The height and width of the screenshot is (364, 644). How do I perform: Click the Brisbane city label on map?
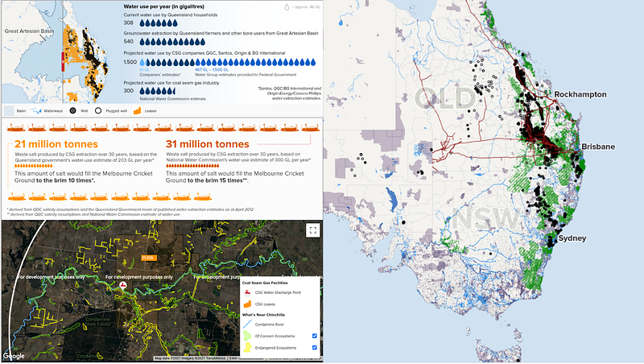pos(598,147)
